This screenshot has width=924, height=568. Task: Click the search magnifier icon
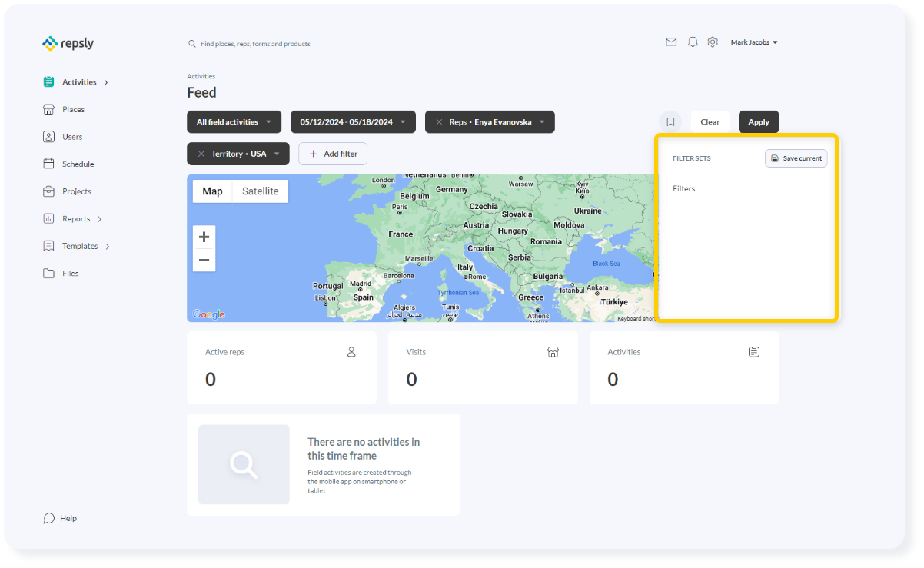pos(192,44)
